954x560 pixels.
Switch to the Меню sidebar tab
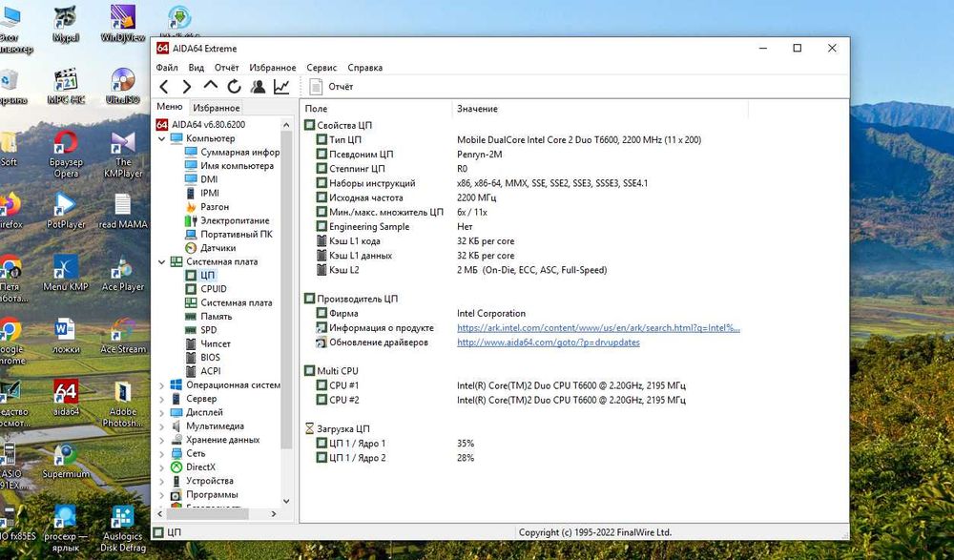click(x=169, y=107)
